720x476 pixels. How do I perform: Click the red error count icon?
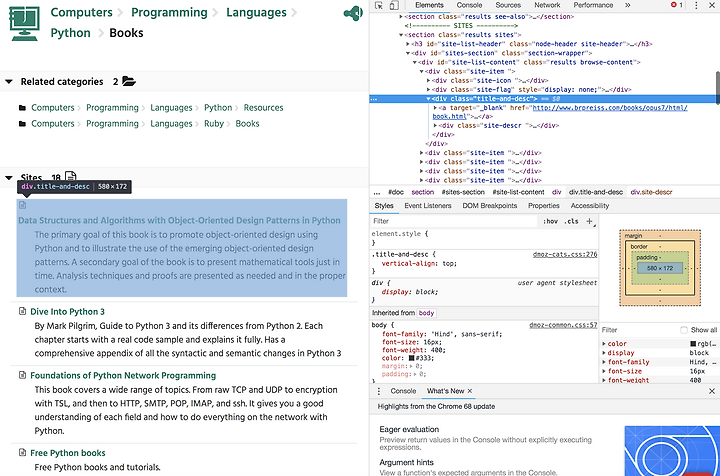(674, 5)
